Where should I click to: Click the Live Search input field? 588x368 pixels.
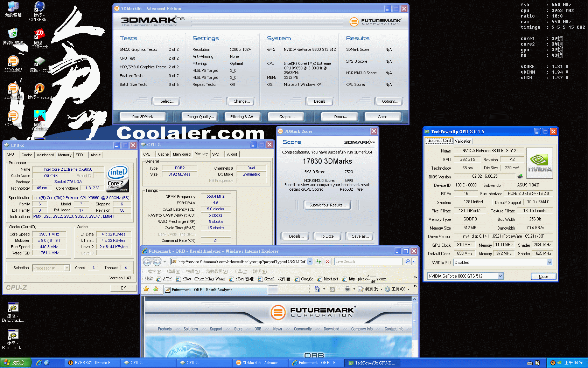point(368,261)
